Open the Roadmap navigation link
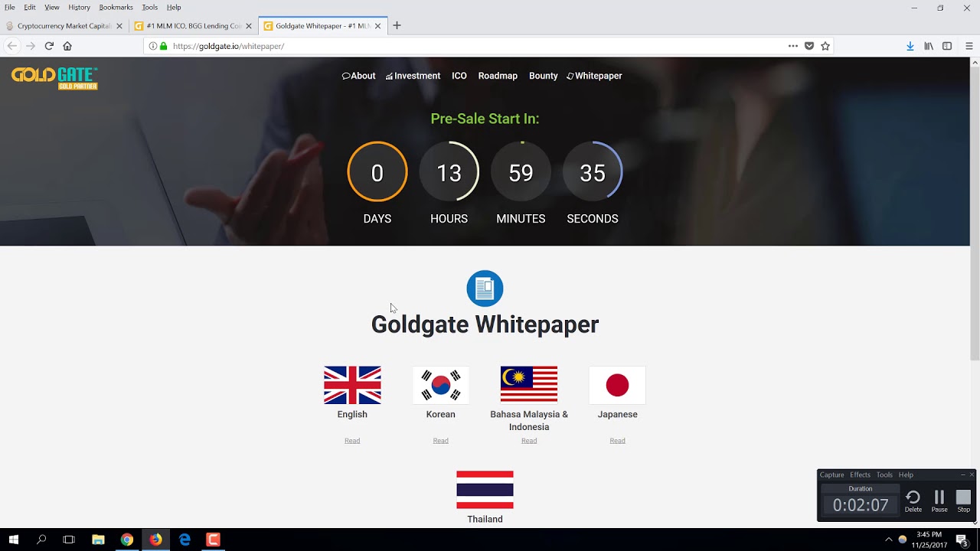The width and height of the screenshot is (980, 551). pos(498,76)
